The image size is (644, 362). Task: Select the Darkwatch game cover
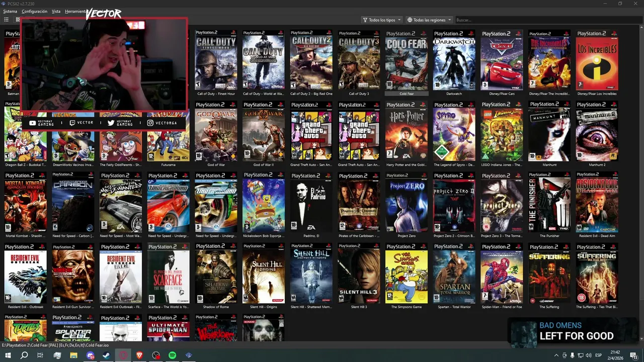pyautogui.click(x=454, y=60)
